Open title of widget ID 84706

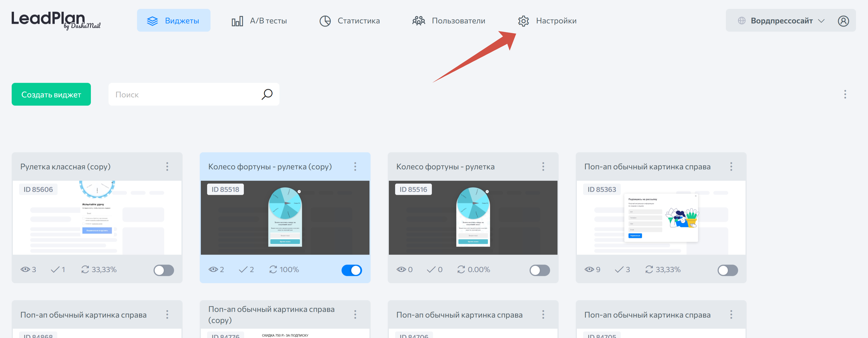[x=459, y=315]
